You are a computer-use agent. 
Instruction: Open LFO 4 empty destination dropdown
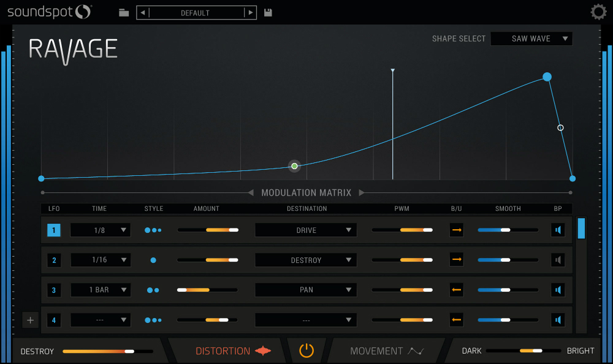pos(306,320)
